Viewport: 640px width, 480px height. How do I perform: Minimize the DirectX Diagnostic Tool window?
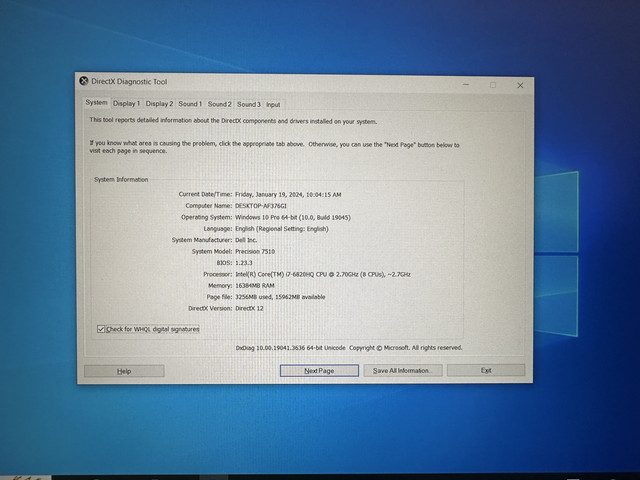coord(466,84)
